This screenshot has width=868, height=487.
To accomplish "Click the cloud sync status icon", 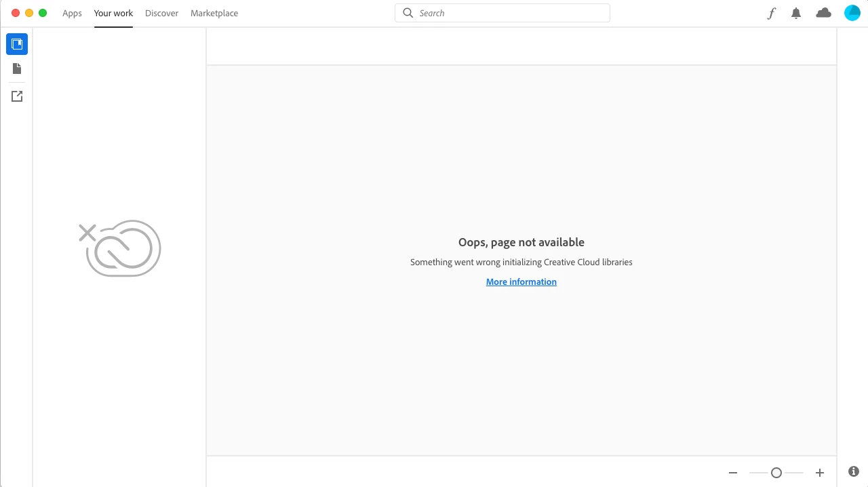I will 823,13.
